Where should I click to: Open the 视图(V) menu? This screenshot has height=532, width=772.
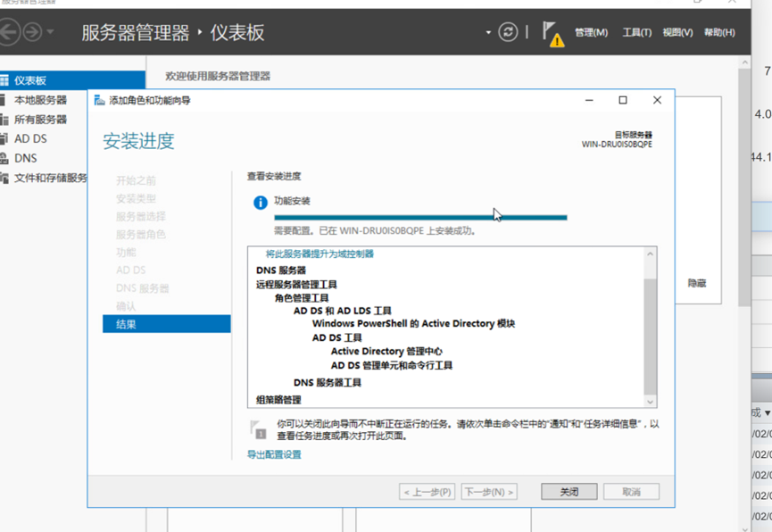point(677,32)
